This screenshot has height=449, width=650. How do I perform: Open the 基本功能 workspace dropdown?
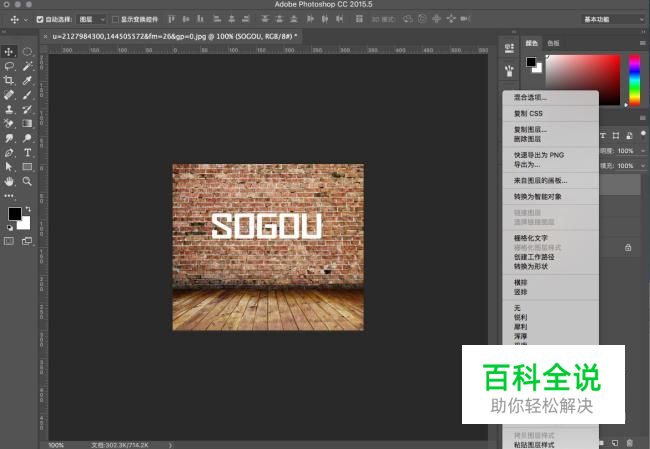point(613,19)
